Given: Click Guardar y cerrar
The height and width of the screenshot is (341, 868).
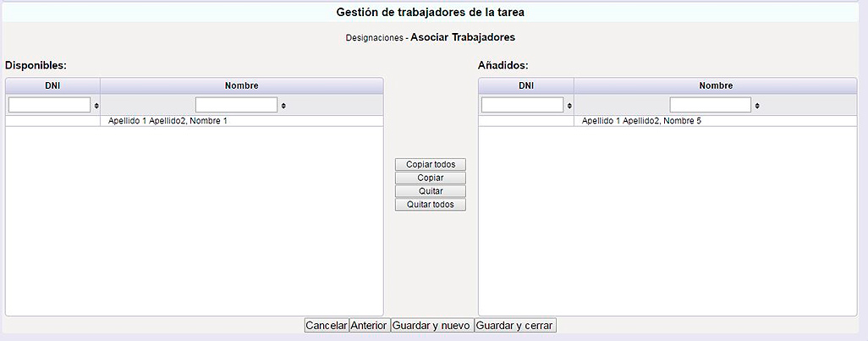Looking at the screenshot, I should point(515,326).
